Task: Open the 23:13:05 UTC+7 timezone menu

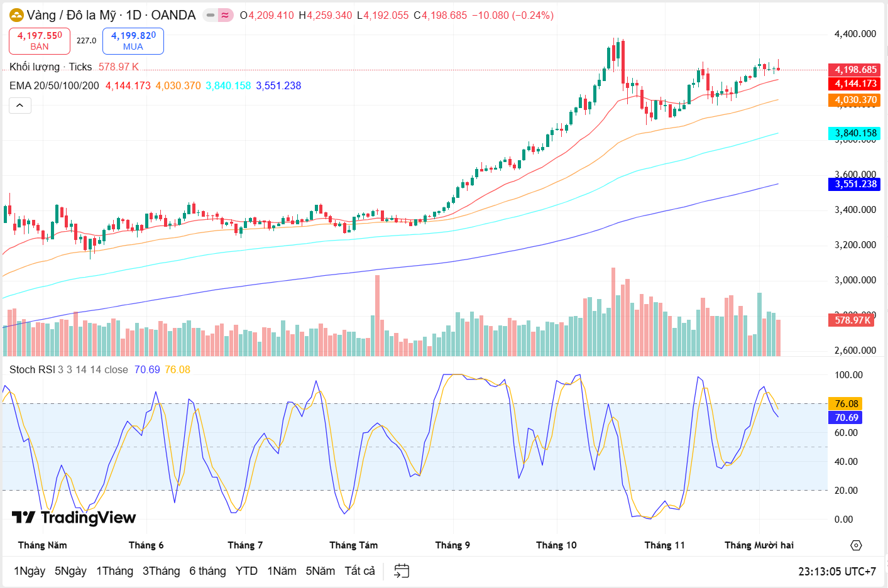Action: pos(836,572)
